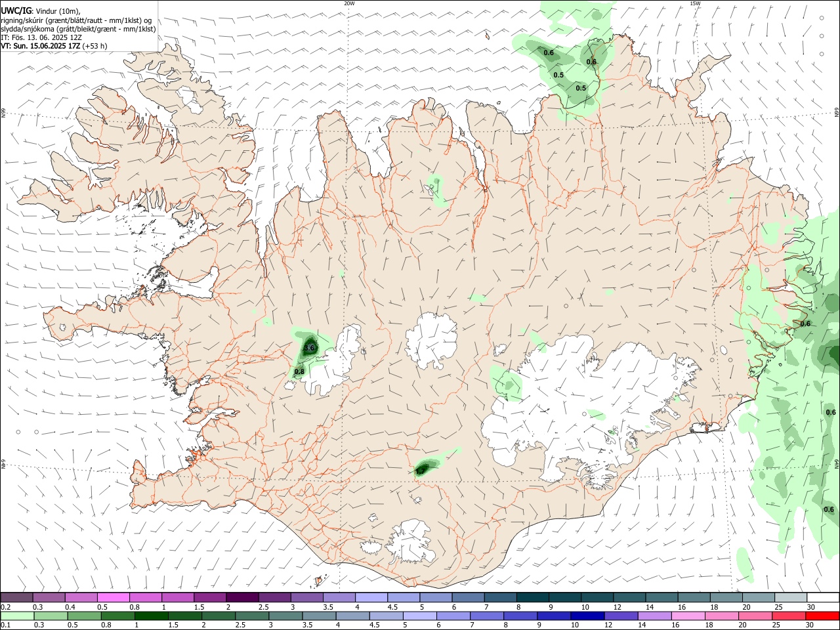Viewport: 840px width, 630px height.
Task: Click the 'VT: Sun. 15.06.2025 17Z' valid time
Action: coord(41,46)
